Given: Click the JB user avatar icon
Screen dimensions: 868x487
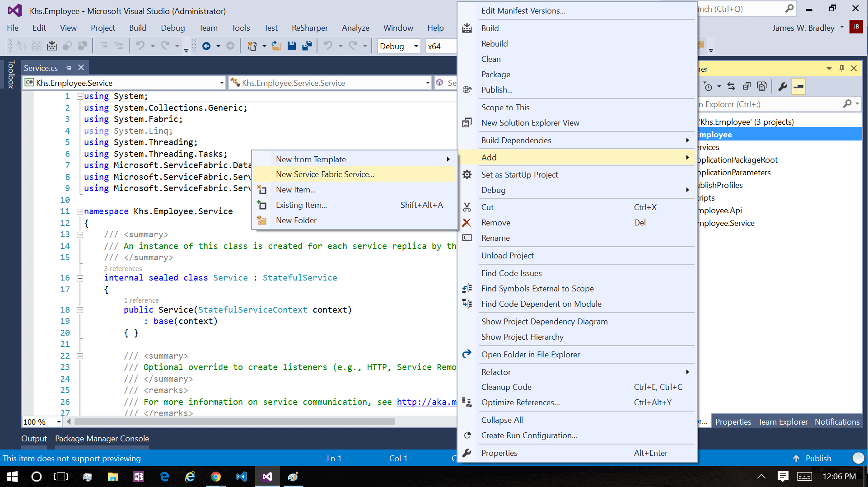Looking at the screenshot, I should (x=856, y=27).
